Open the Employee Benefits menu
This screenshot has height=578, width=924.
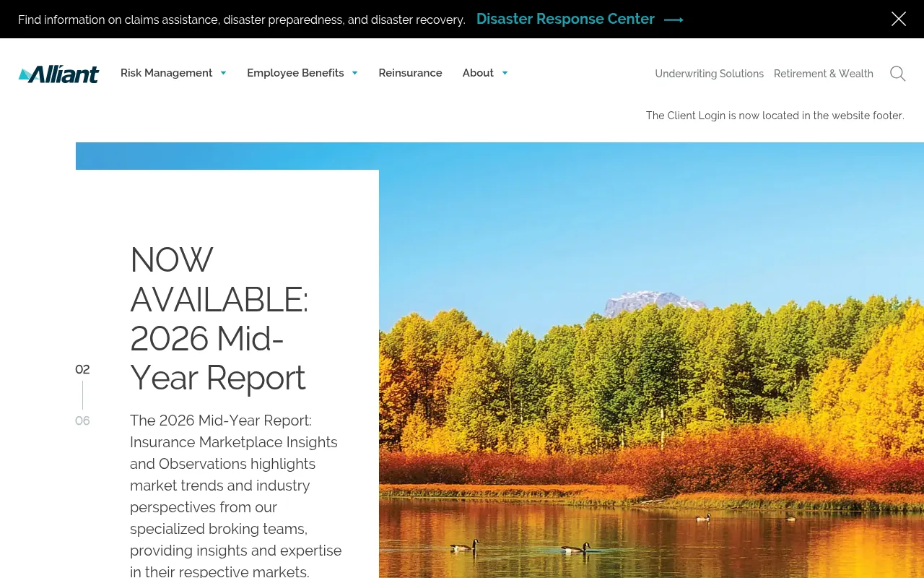[x=295, y=73]
